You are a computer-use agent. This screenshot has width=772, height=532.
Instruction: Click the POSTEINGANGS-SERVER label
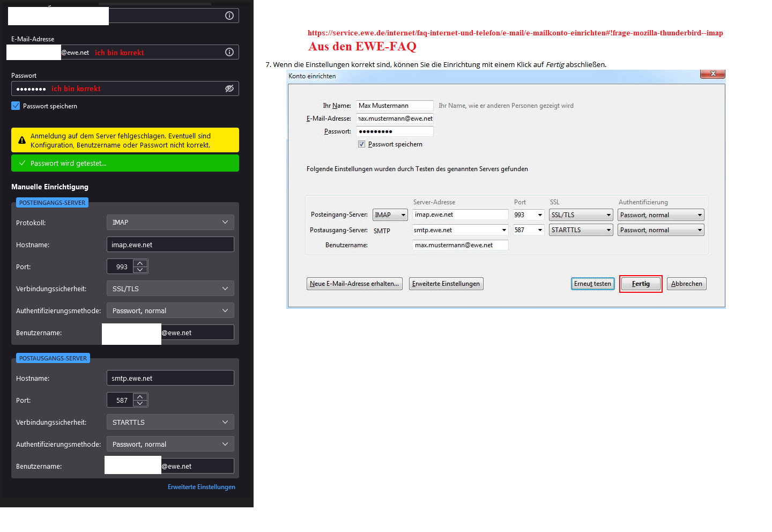pyautogui.click(x=52, y=203)
